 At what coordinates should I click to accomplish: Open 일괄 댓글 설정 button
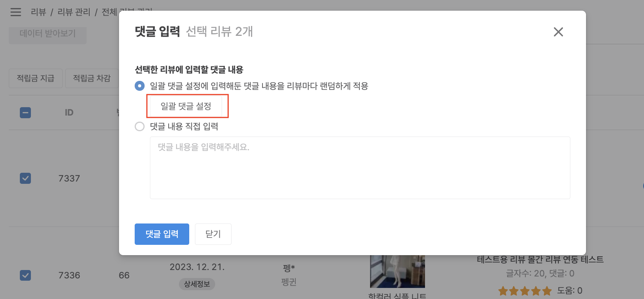[186, 106]
